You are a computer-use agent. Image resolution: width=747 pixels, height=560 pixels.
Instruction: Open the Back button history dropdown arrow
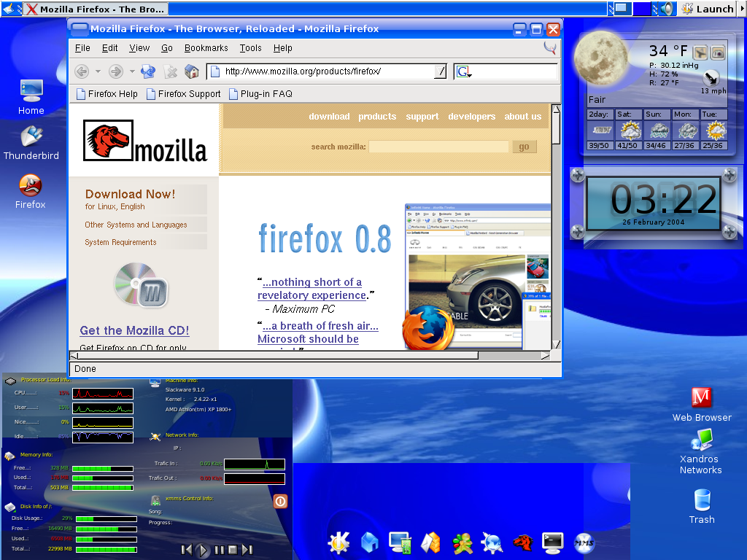(98, 71)
